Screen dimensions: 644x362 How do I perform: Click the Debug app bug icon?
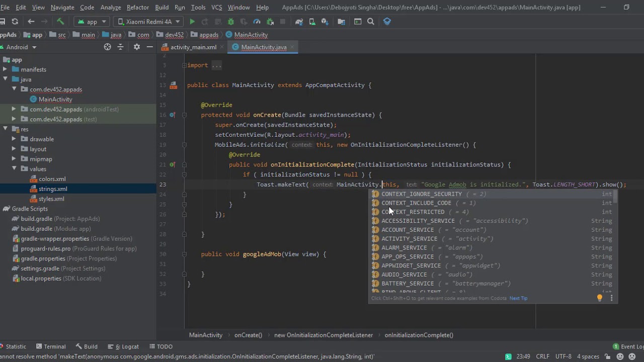231,22
